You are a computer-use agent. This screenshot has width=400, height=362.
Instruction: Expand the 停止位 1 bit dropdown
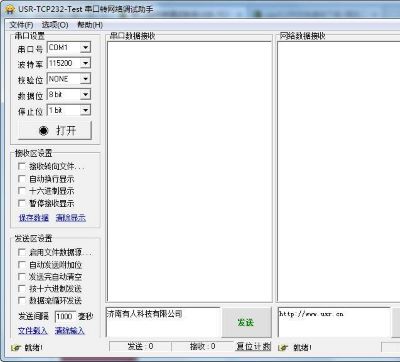[85, 110]
